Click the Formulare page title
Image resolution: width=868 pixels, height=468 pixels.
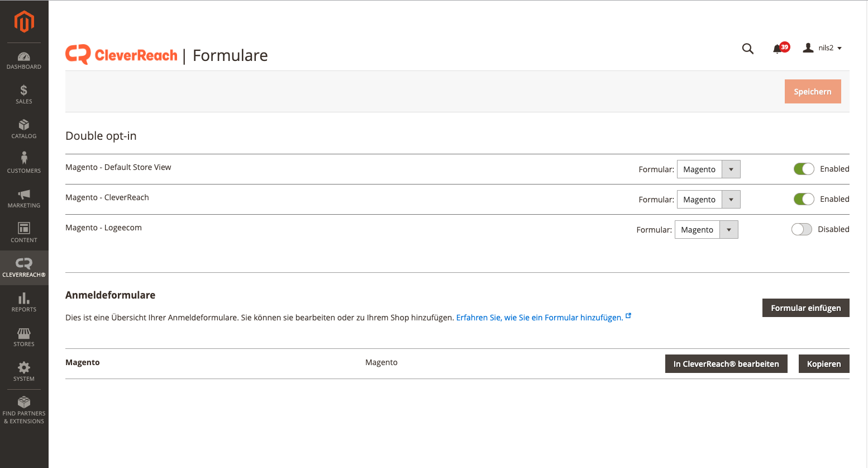(230, 55)
